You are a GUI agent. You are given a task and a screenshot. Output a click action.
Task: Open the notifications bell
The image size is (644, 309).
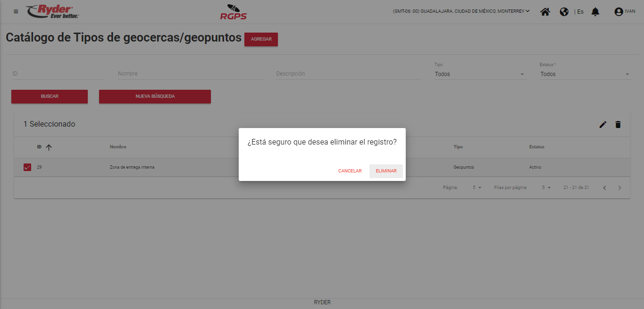pyautogui.click(x=595, y=12)
